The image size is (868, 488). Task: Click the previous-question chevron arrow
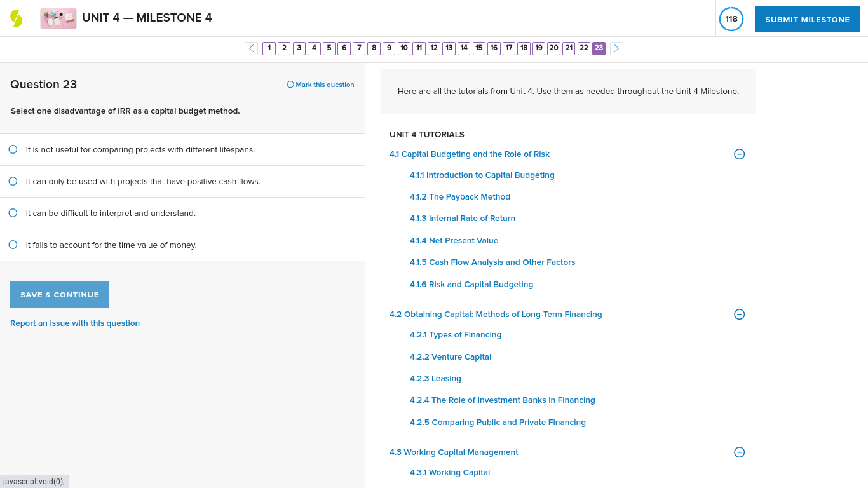[251, 48]
